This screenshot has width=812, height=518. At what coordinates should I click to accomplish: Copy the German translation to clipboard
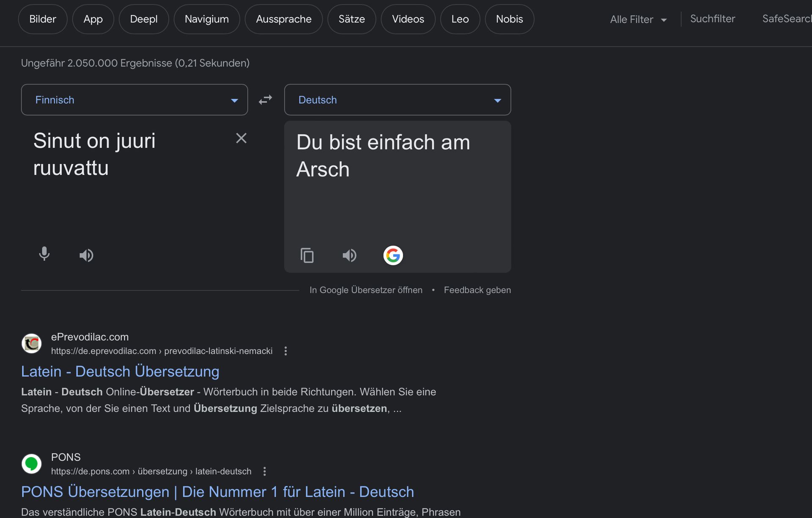tap(307, 255)
